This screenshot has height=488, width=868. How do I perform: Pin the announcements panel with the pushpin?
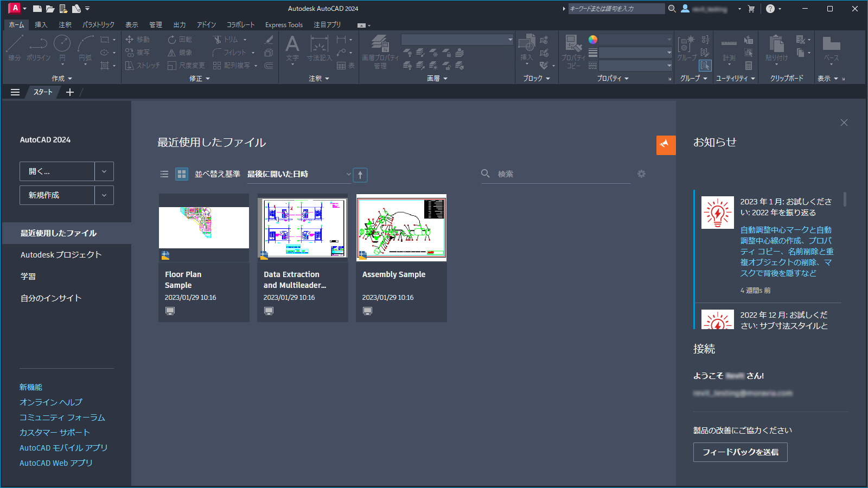coord(666,145)
